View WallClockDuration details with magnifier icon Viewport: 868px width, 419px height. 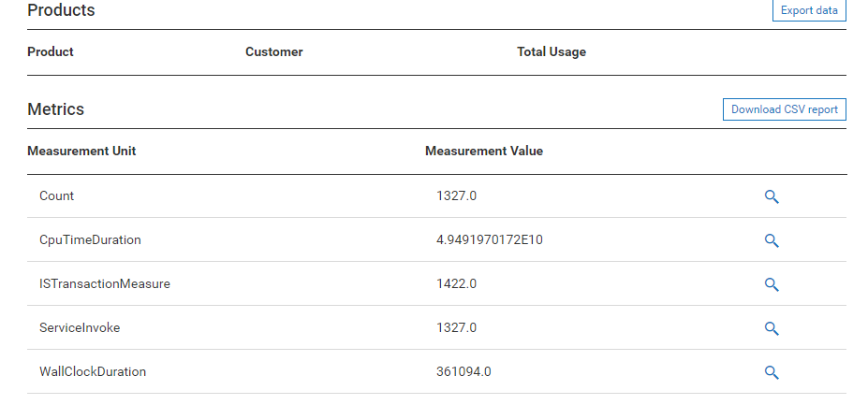pyautogui.click(x=772, y=372)
